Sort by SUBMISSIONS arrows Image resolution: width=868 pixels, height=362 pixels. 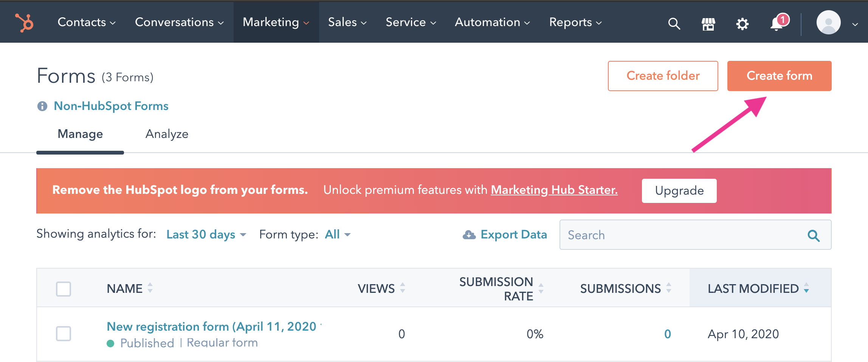[x=669, y=288]
